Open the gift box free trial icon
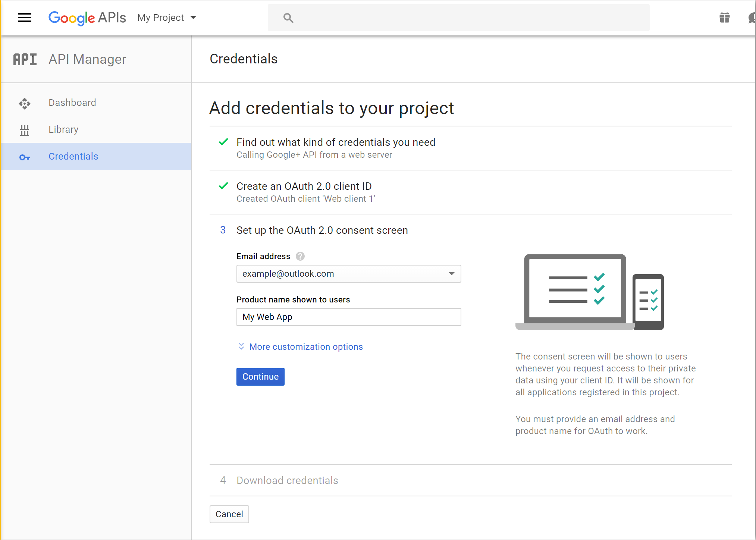The image size is (756, 540). (724, 18)
